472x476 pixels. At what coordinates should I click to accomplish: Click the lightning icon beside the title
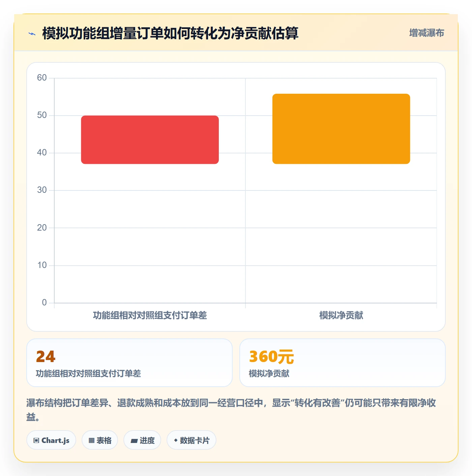point(32,34)
